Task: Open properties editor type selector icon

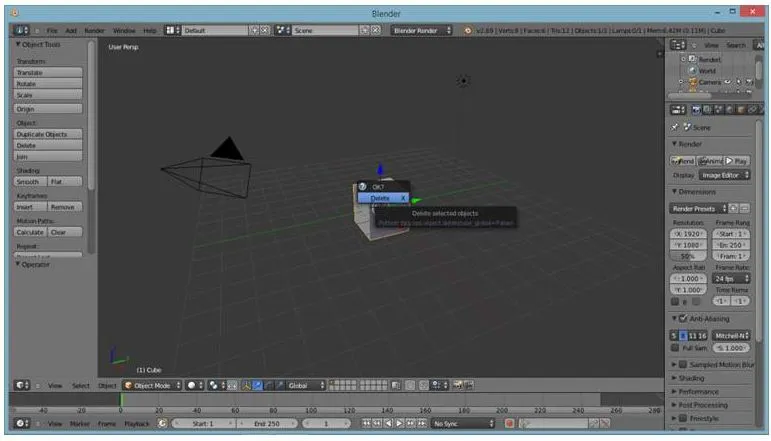Action: (678, 110)
